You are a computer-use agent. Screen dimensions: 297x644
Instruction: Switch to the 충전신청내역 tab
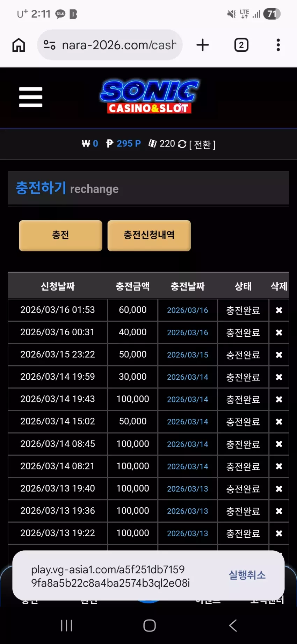(x=149, y=235)
